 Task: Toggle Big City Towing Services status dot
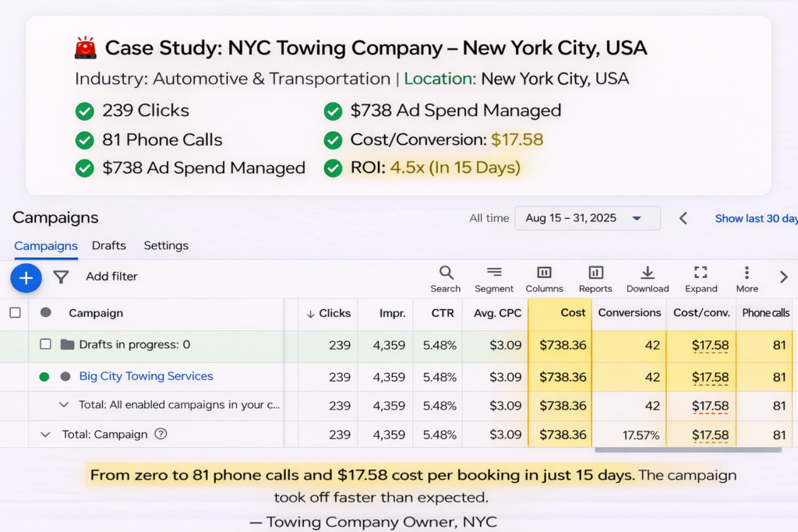[x=44, y=377]
